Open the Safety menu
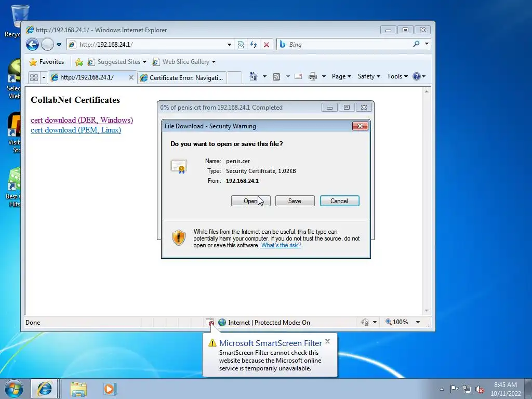This screenshot has width=532, height=399. tap(369, 76)
